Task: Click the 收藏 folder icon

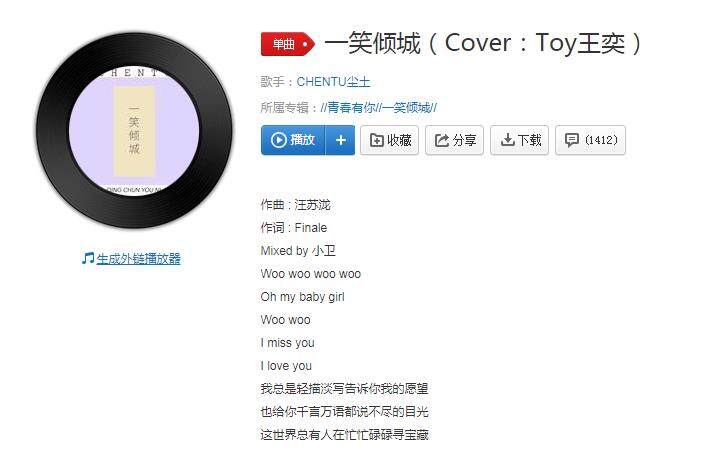Action: point(376,140)
